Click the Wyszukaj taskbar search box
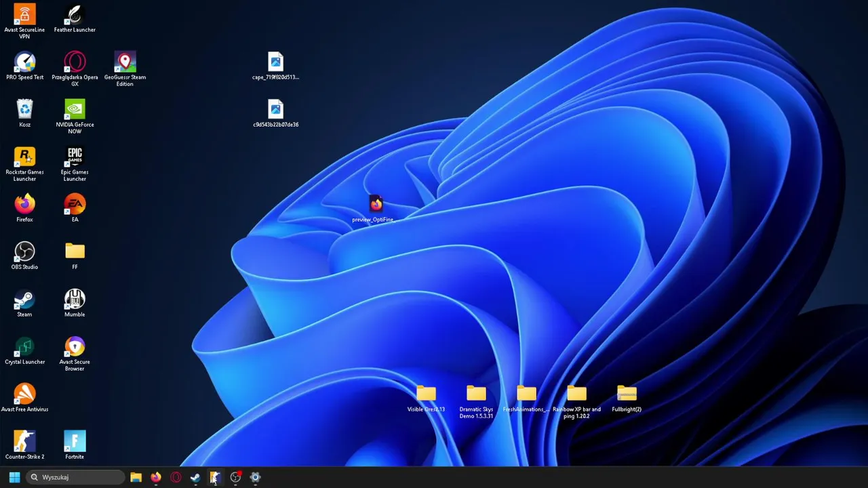This screenshot has height=488, width=868. (75, 477)
